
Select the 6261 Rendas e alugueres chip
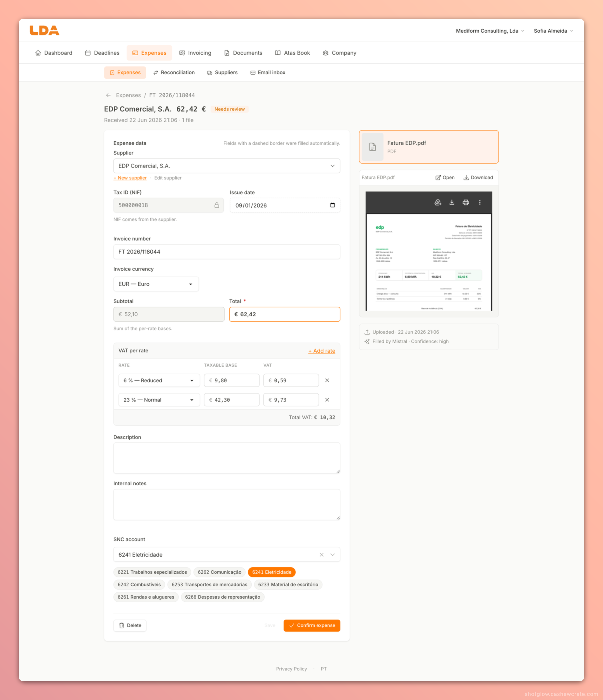coord(146,597)
